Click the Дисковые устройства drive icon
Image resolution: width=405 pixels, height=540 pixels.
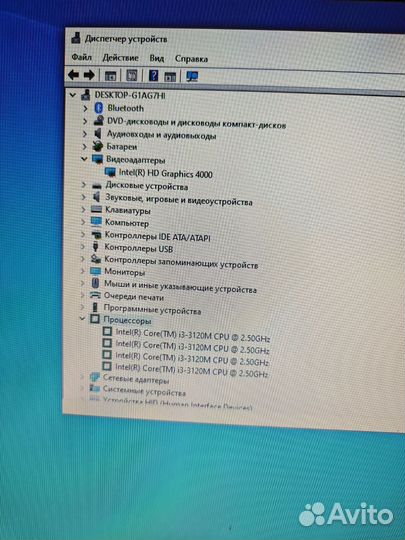(x=97, y=186)
